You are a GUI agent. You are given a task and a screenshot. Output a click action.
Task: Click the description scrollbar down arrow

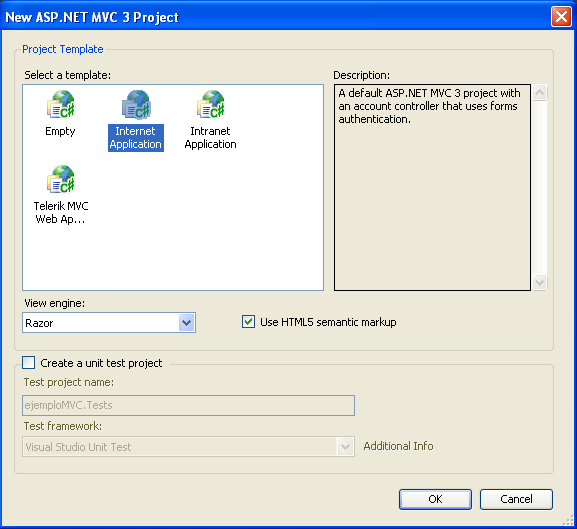[x=539, y=283]
